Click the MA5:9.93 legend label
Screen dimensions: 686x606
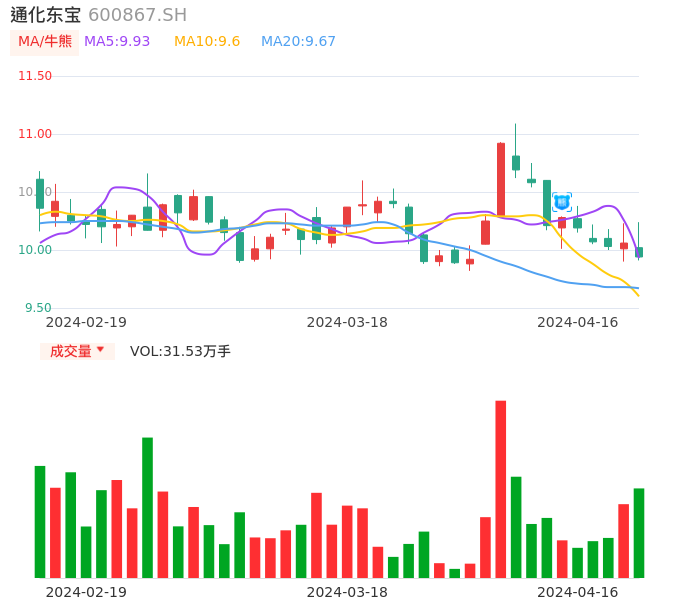click(117, 42)
